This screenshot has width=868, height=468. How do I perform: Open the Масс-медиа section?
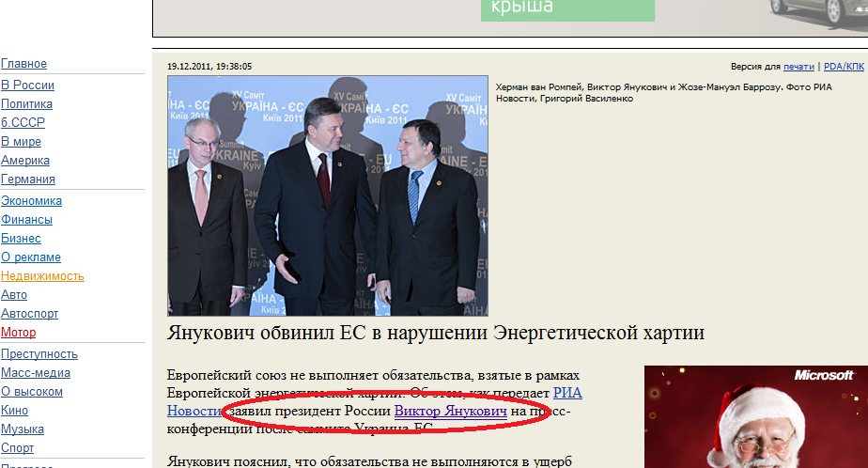(36, 373)
